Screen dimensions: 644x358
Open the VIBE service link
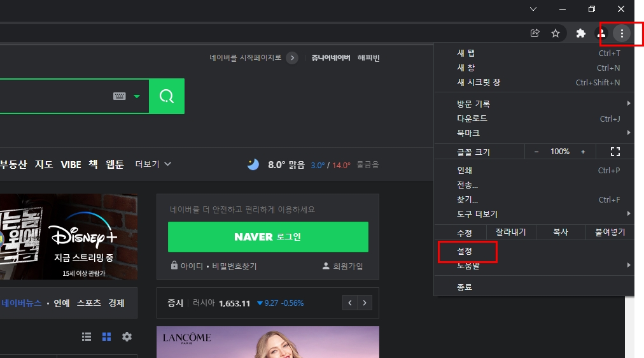[71, 164]
